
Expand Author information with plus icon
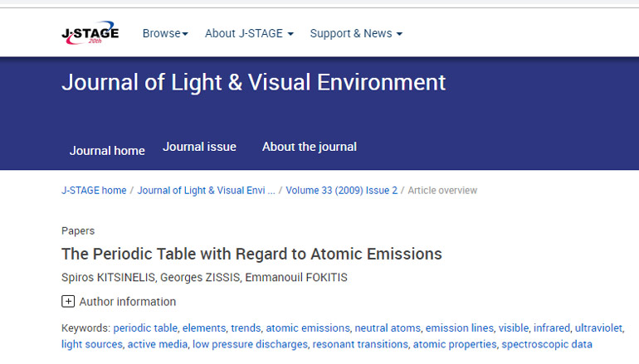pos(68,302)
